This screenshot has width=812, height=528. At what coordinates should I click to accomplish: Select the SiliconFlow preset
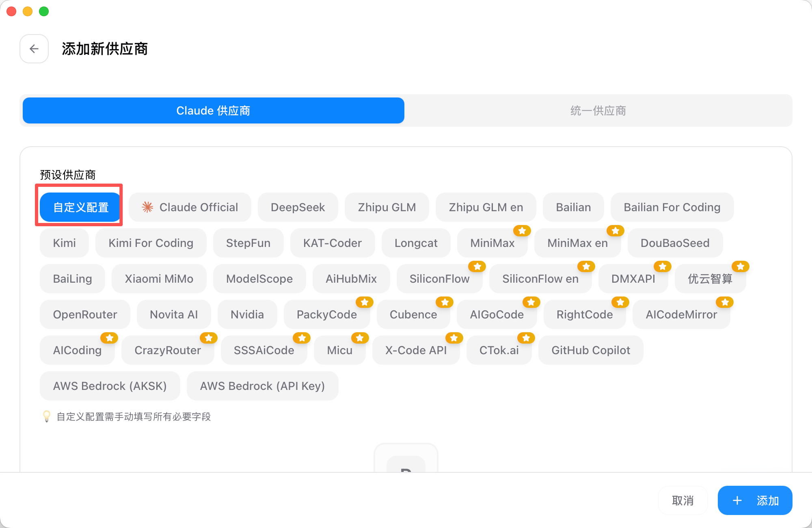(x=439, y=279)
